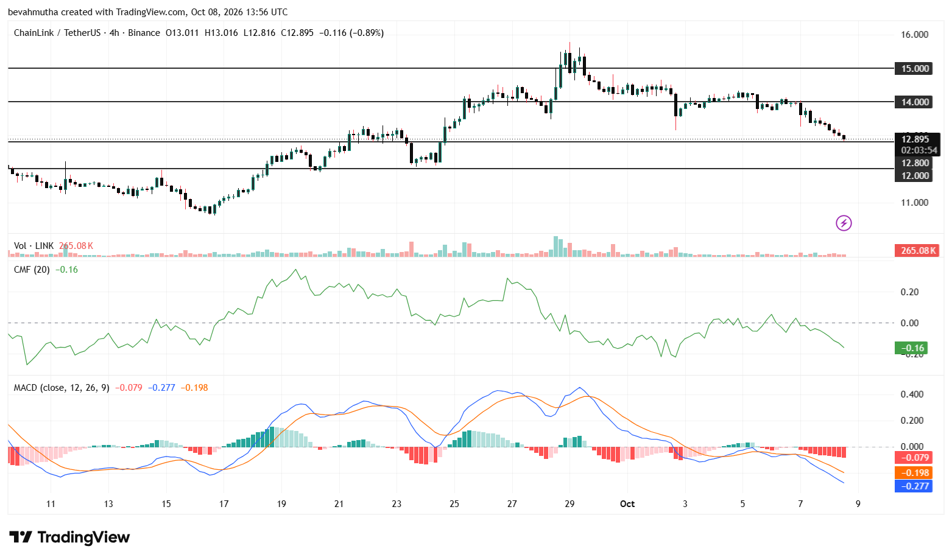Click the candle countdown timer 02:03:54
The width and height of the screenshot is (952, 560).
coord(919,150)
